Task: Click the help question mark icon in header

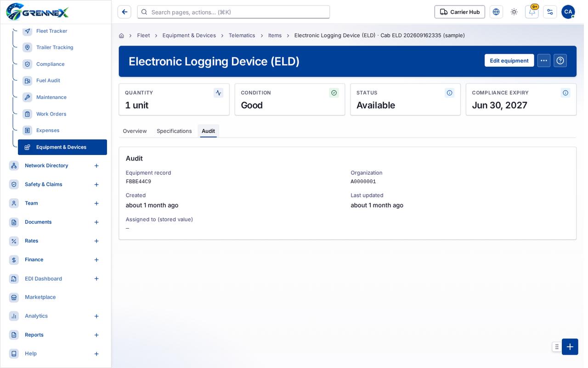Action: tap(560, 61)
